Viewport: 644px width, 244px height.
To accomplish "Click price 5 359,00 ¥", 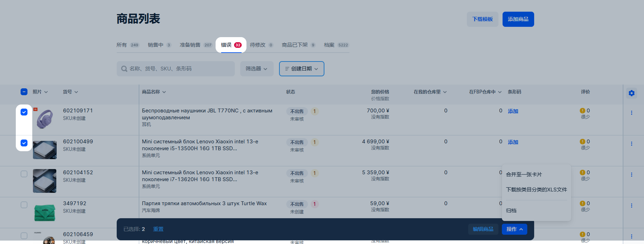I will click(376, 173).
